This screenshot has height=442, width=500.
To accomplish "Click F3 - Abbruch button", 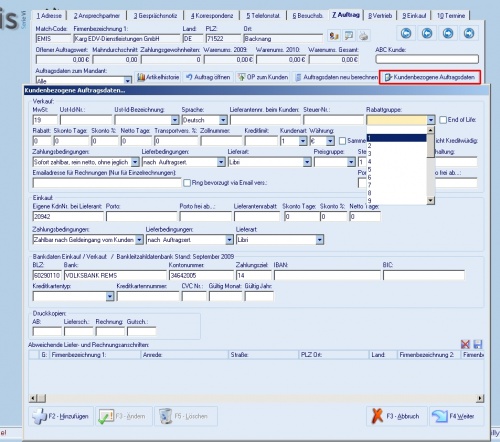I will pos(397,416).
